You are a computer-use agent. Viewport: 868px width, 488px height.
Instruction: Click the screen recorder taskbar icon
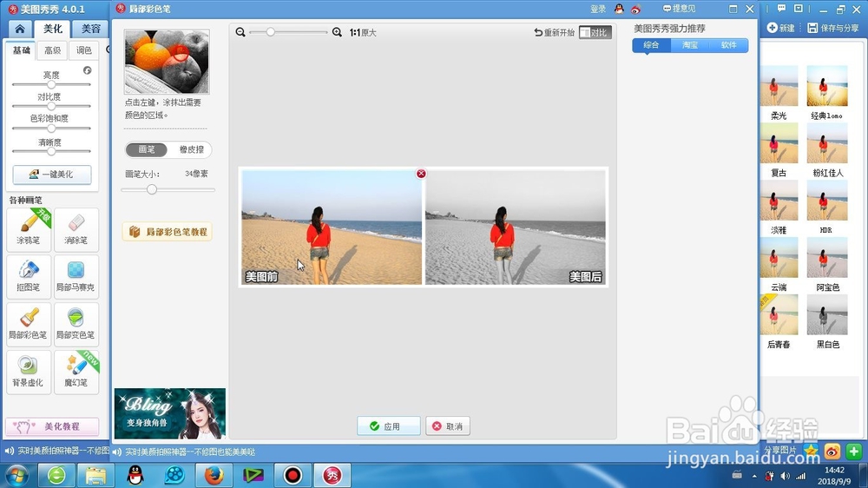point(293,475)
